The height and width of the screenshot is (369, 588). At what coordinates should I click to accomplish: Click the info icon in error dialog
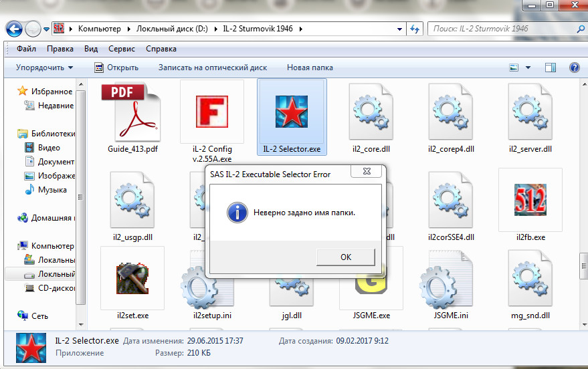(237, 213)
